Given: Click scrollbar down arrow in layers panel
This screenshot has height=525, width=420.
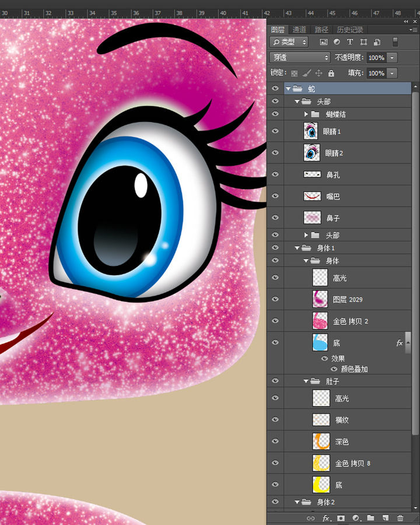Looking at the screenshot, I should click(415, 508).
